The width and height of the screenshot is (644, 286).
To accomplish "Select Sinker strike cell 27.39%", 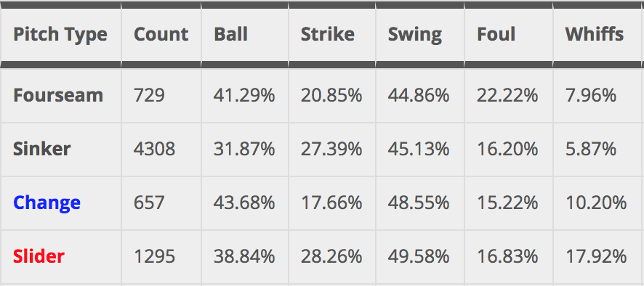I will pos(331,149).
